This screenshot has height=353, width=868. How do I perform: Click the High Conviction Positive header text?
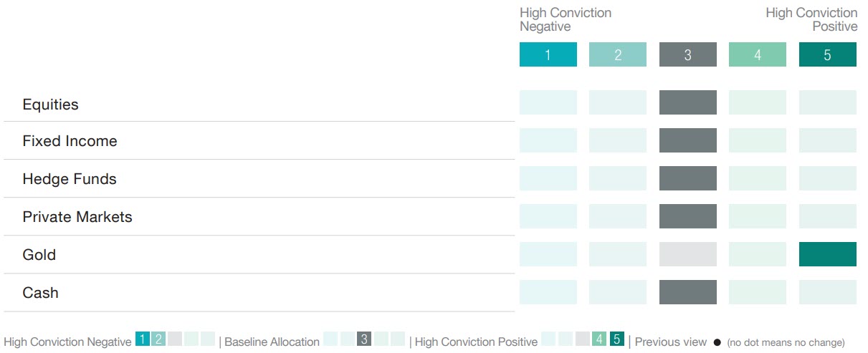point(811,19)
